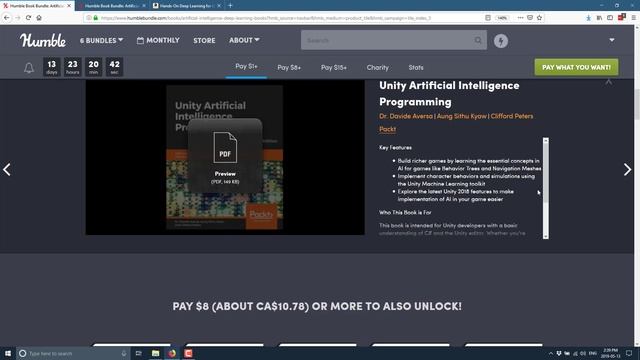Image resolution: width=640 pixels, height=360 pixels.
Task: Click the notification bell icon
Action: tap(29, 67)
